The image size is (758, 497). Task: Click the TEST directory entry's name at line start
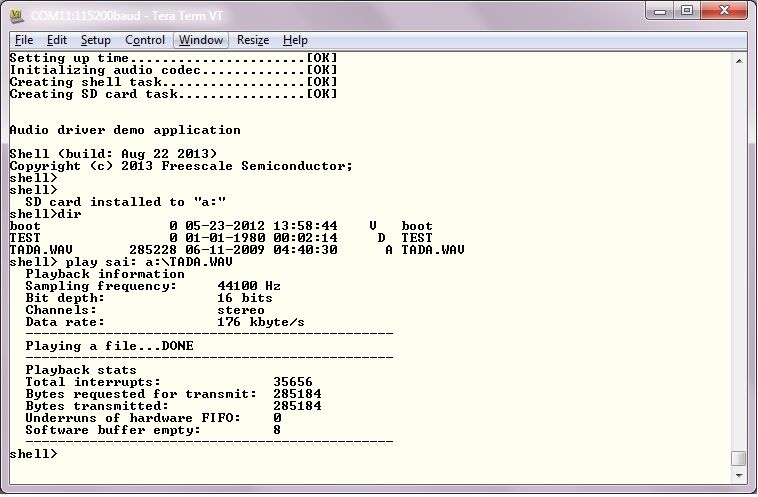25,238
